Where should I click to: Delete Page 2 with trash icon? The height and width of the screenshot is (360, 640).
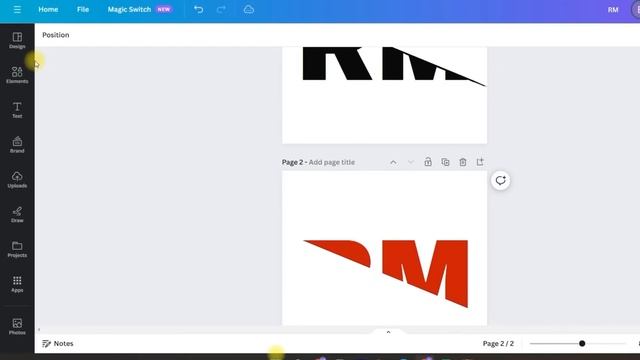pyautogui.click(x=462, y=162)
